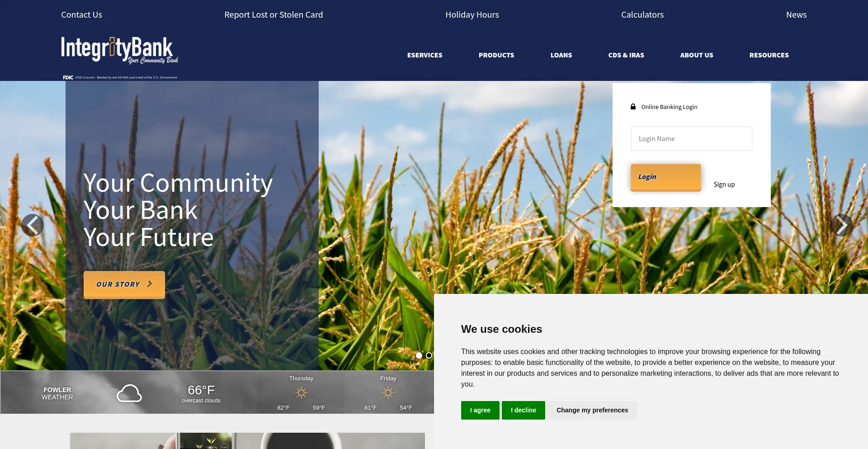The width and height of the screenshot is (868, 449).
Task: Open the Contact Us link
Action: click(x=82, y=15)
